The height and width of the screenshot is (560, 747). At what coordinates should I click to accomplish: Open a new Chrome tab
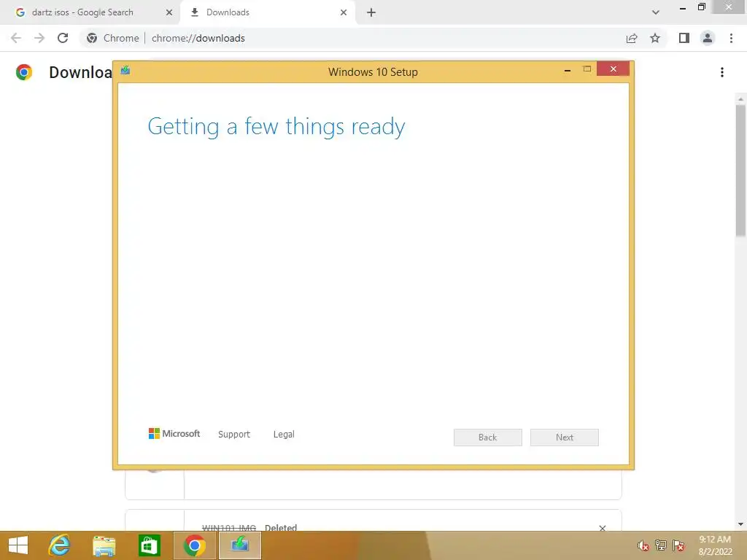(371, 12)
